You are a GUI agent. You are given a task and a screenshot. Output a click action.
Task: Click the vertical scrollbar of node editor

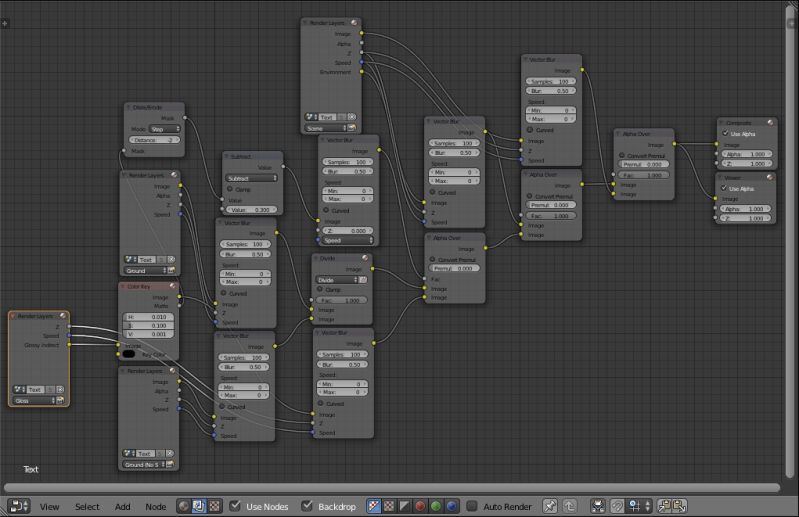[x=790, y=239]
